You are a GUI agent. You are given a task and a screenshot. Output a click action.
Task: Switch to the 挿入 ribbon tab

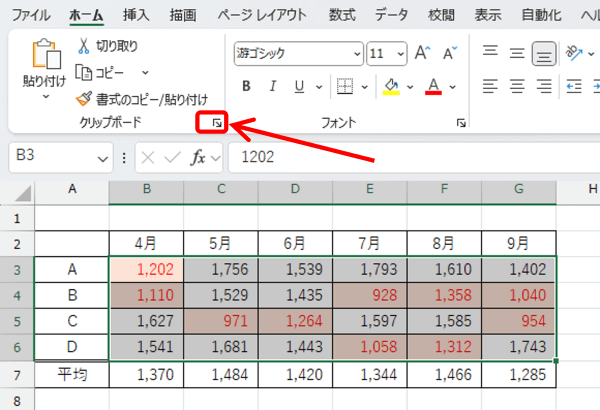[x=136, y=15]
